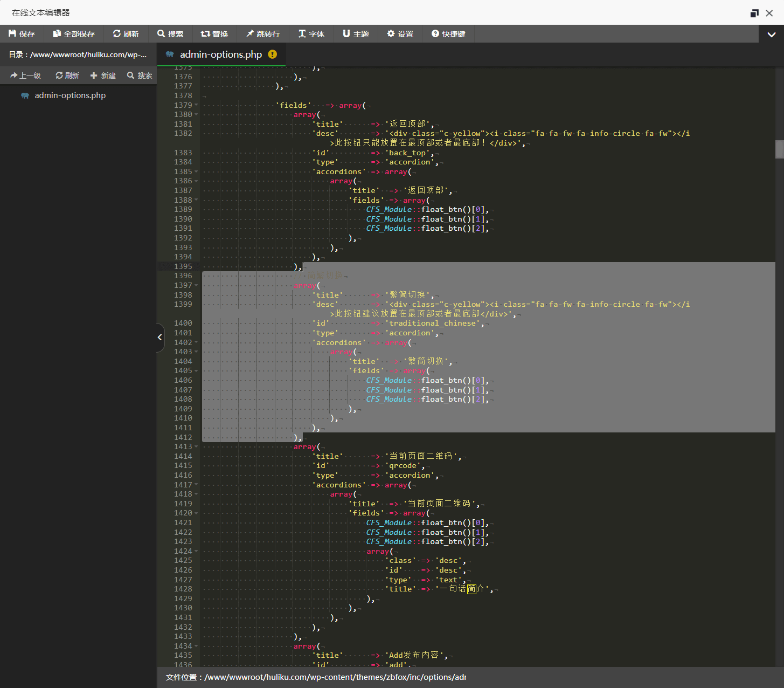This screenshot has width=784, height=688.
Task: Click the sidebar directory search (搜索) button
Action: (140, 75)
